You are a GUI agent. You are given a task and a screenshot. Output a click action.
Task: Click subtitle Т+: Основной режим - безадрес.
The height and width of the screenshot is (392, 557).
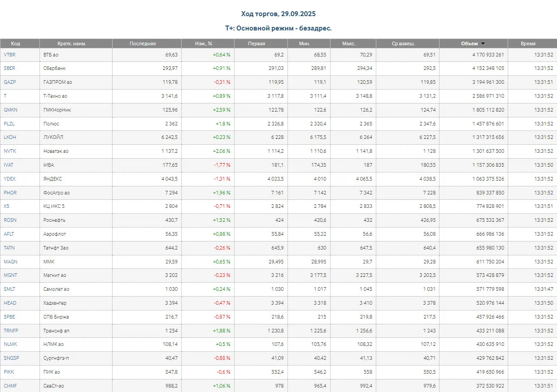tap(278, 28)
